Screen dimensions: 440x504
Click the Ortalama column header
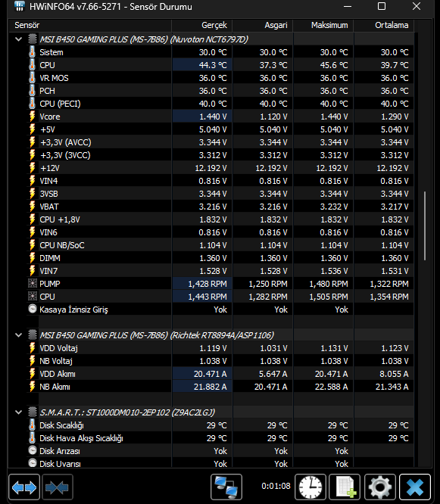pos(384,25)
